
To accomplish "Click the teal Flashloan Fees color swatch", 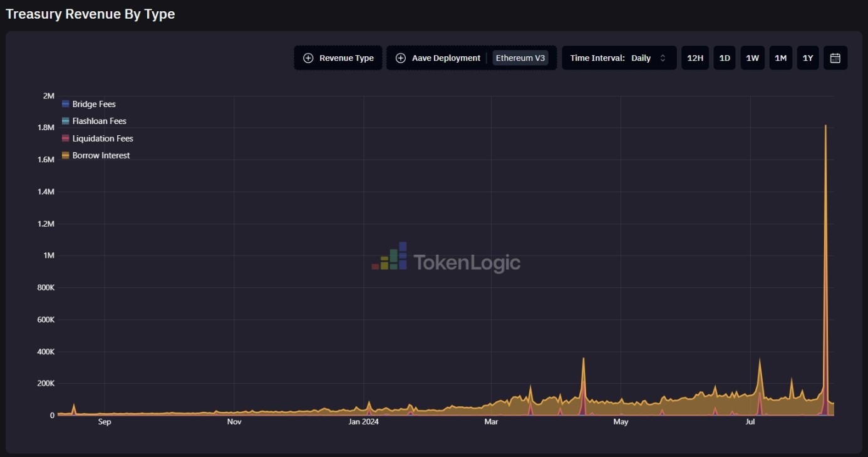I will 66,121.
